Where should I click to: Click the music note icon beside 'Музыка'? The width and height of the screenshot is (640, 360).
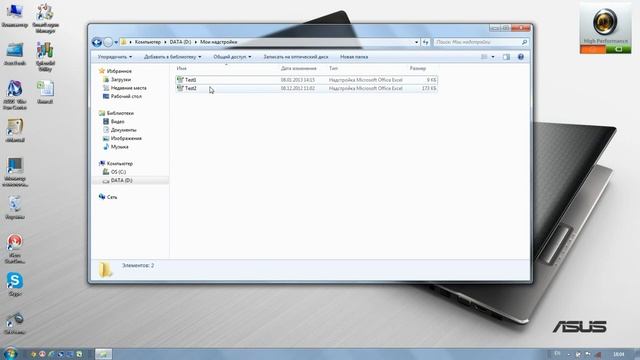coord(106,147)
